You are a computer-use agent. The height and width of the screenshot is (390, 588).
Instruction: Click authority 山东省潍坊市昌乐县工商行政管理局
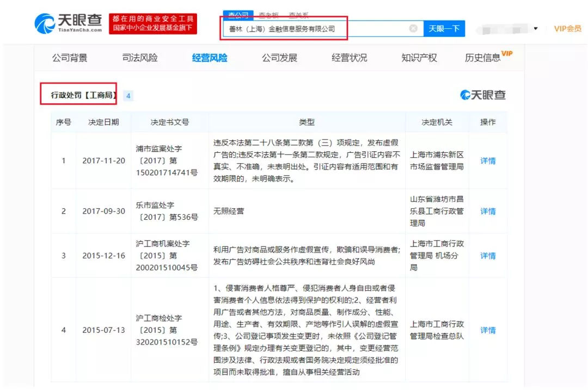[x=437, y=211]
